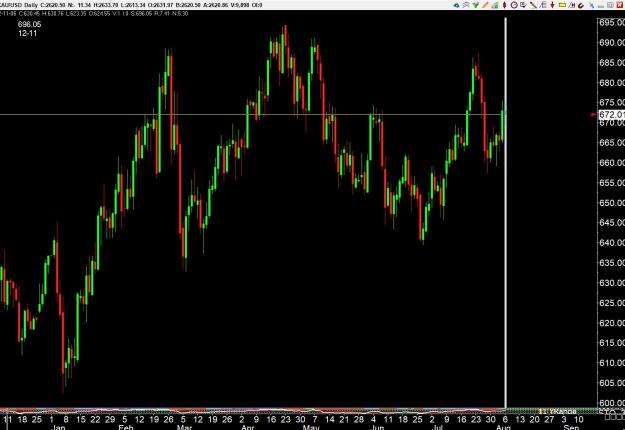Click the blue curve with bars icon
This screenshot has height=430, width=625.
pyautogui.click(x=572, y=5)
